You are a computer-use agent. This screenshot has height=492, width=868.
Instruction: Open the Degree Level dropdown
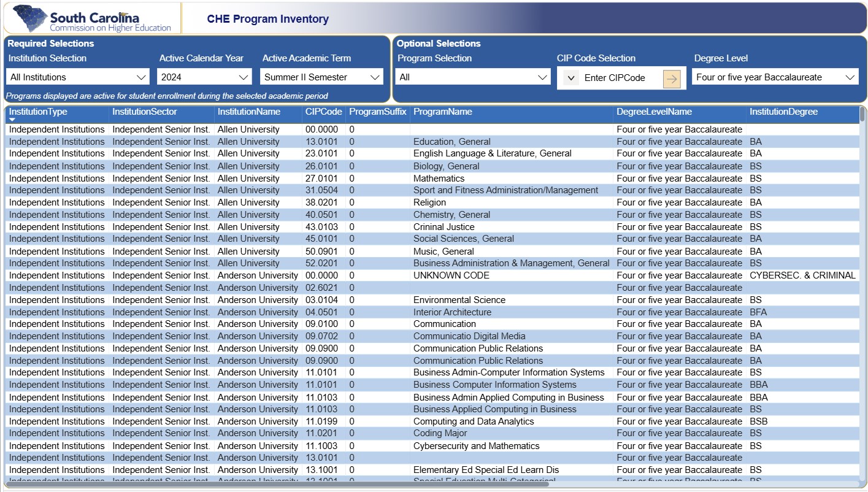(775, 77)
